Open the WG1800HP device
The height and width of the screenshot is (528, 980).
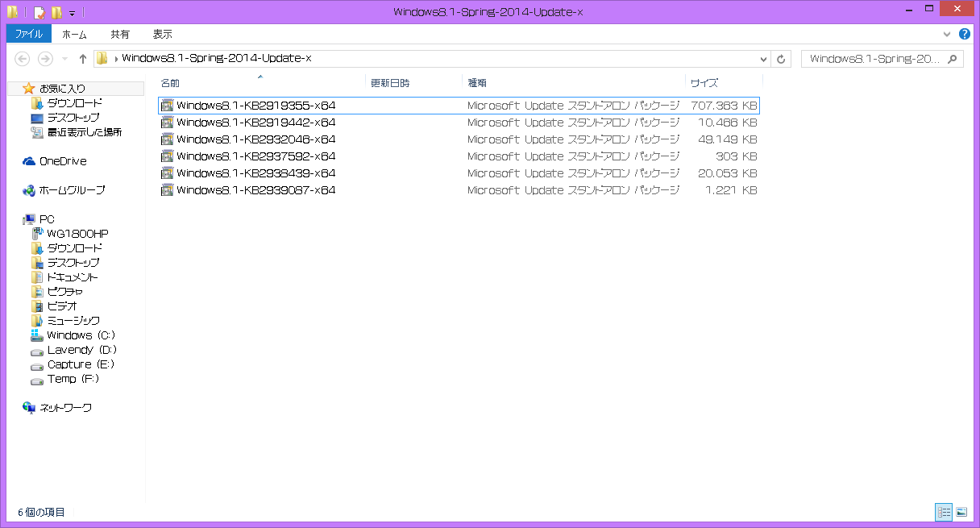(x=77, y=234)
